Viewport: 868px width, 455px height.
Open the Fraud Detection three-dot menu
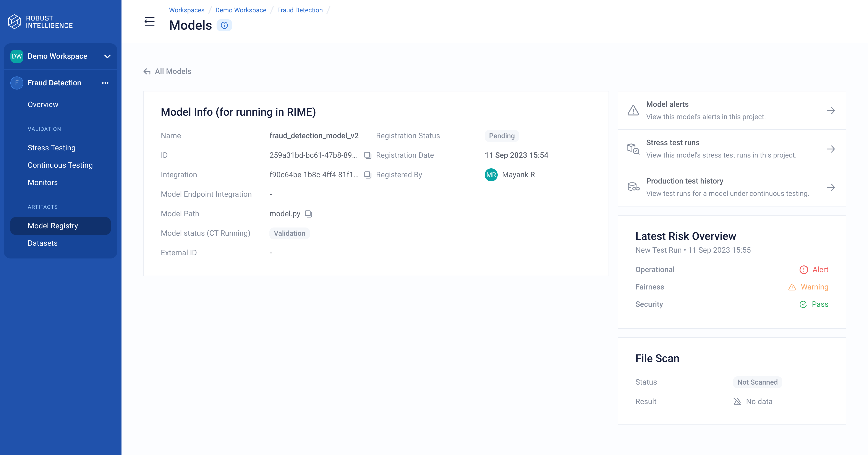coord(105,83)
